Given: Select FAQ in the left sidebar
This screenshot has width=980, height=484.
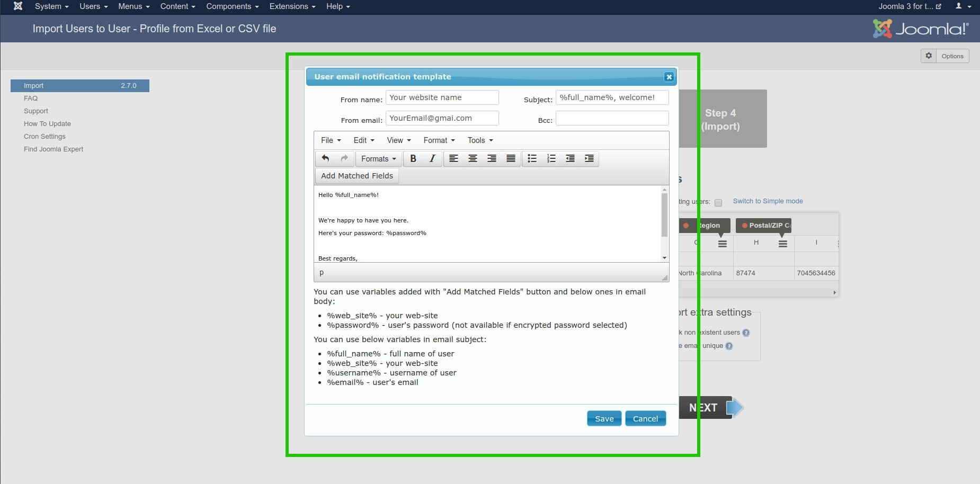Looking at the screenshot, I should 31,98.
